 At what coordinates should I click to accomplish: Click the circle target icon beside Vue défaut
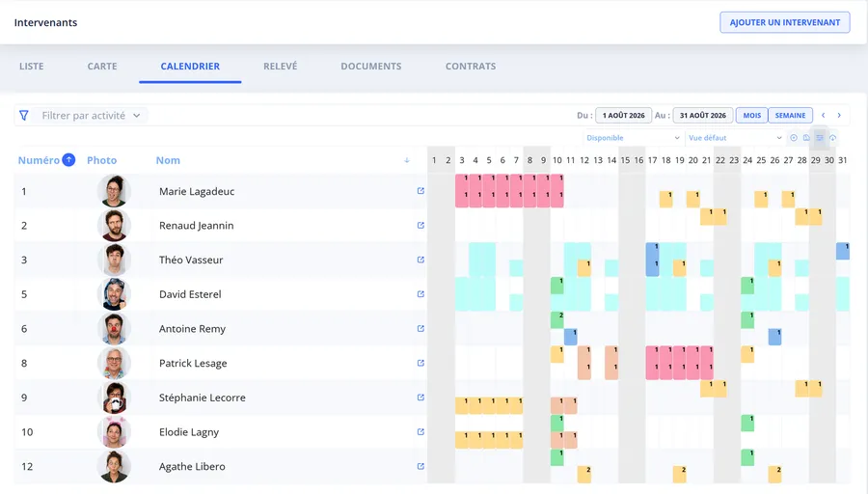coord(794,138)
